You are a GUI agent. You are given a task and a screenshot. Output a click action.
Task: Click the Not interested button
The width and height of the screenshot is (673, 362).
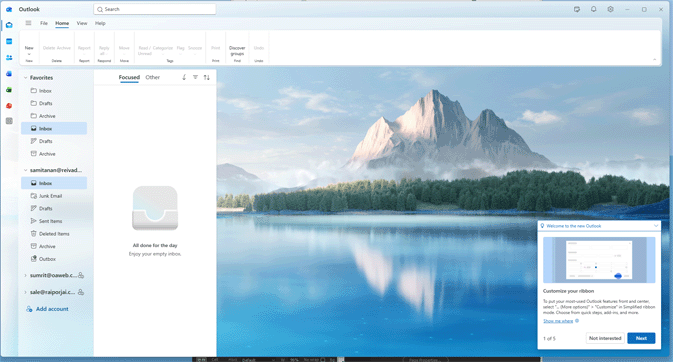tap(605, 338)
